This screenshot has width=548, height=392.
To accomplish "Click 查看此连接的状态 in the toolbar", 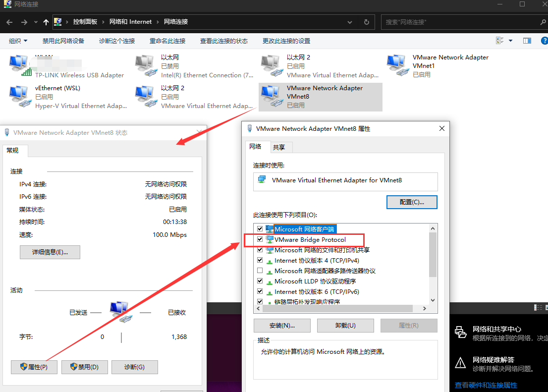I will click(223, 41).
